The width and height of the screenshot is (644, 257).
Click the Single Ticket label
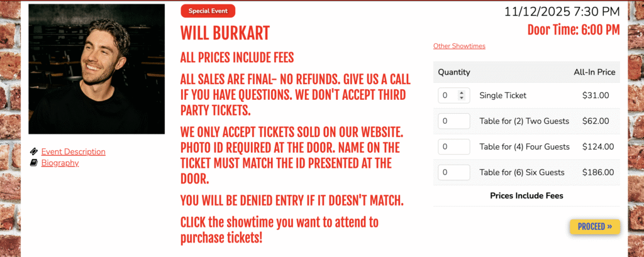(502, 96)
